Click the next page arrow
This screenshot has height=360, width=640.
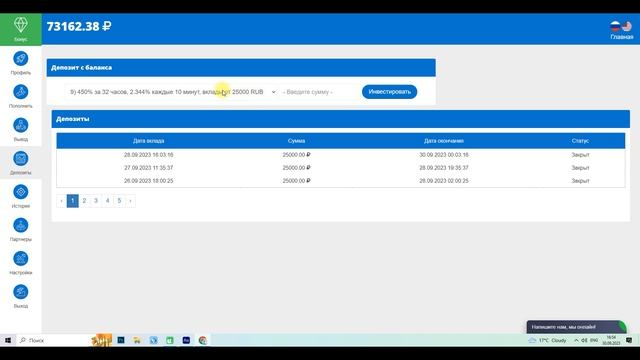tap(130, 200)
